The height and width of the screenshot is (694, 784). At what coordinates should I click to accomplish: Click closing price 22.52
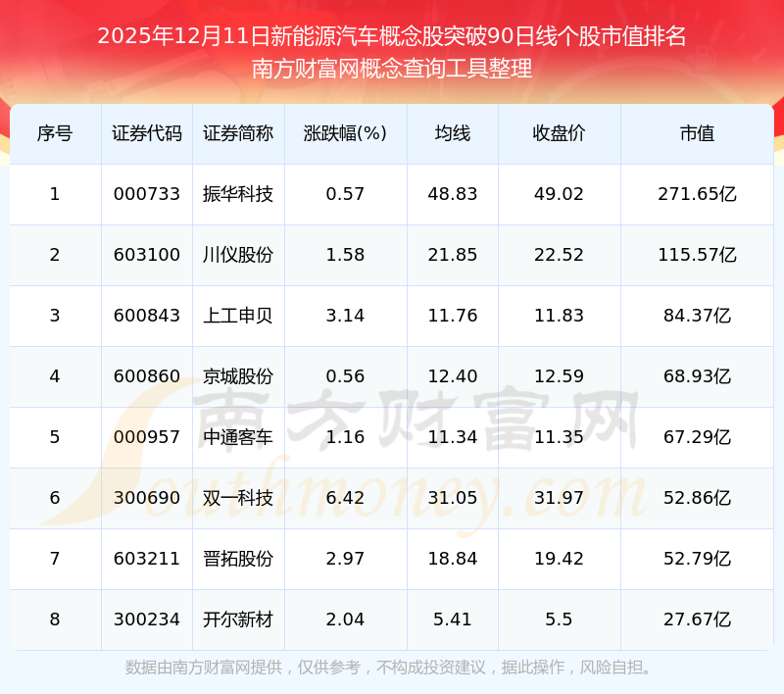pyautogui.click(x=559, y=255)
